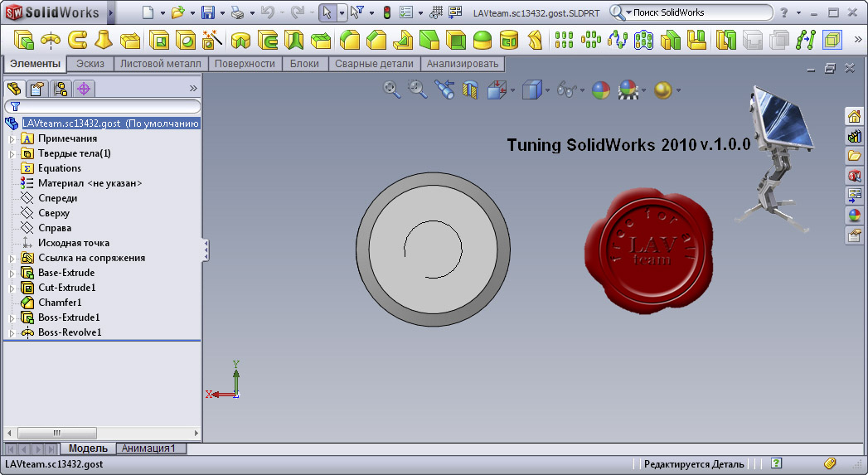Click the Поиск SolidWorks search field
The width and height of the screenshot is (868, 475).
coord(700,12)
